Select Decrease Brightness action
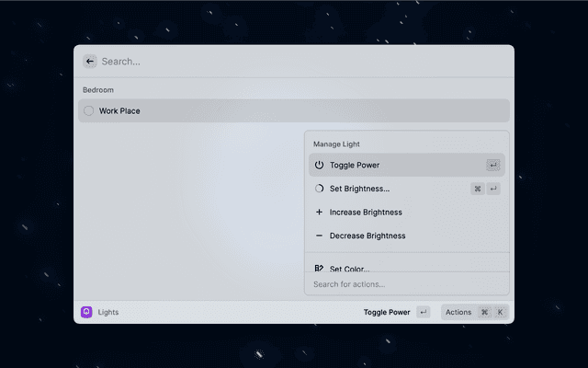 pos(367,236)
